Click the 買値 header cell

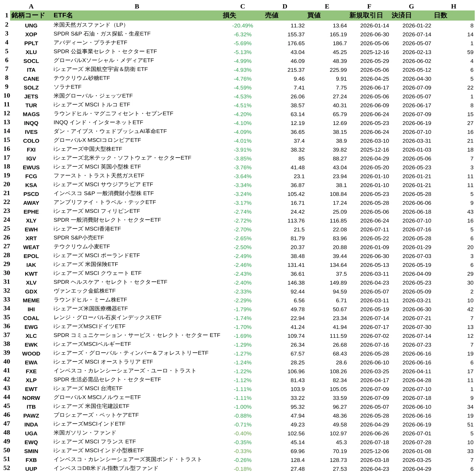pos(327,15)
